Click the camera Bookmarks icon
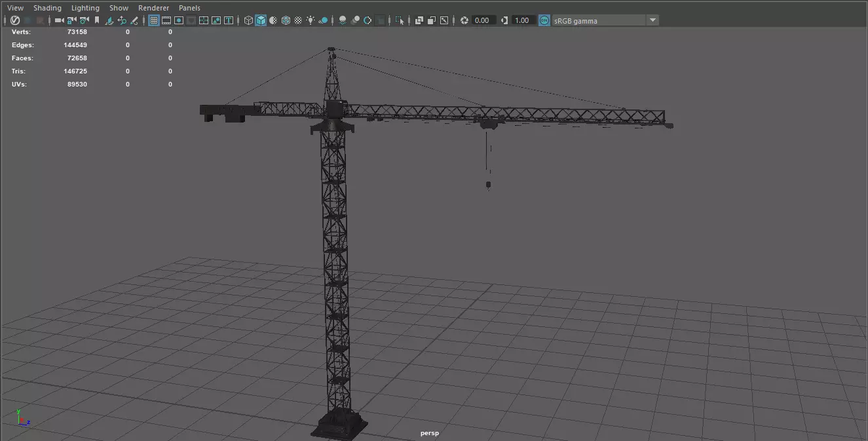 [97, 20]
